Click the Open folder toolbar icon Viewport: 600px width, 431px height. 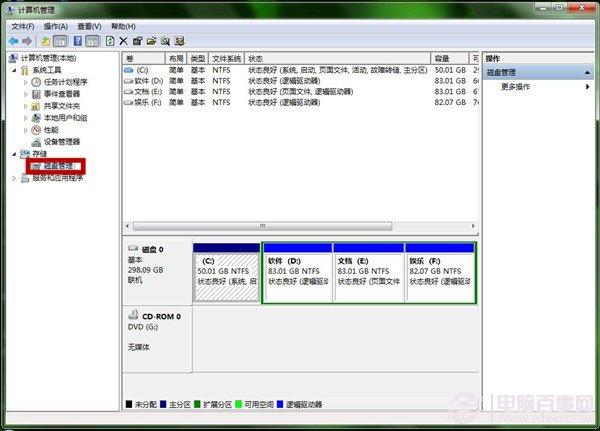pos(152,41)
